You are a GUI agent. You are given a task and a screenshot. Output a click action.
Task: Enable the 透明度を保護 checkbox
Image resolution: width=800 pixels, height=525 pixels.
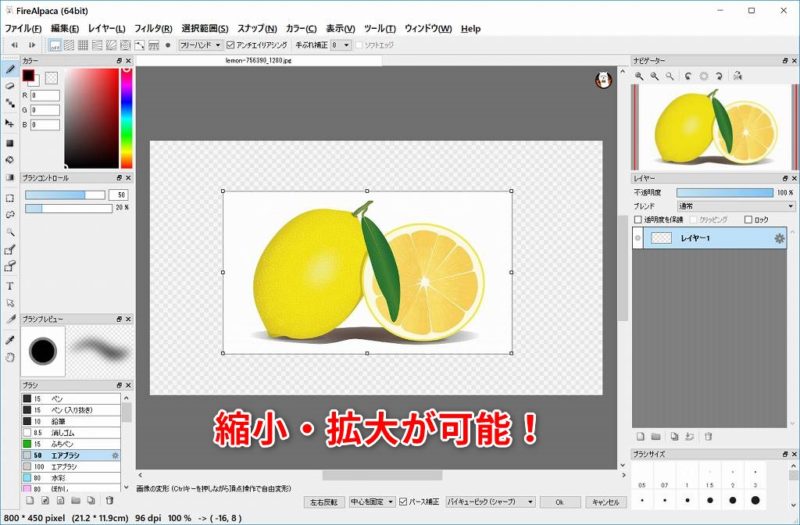coord(639,219)
